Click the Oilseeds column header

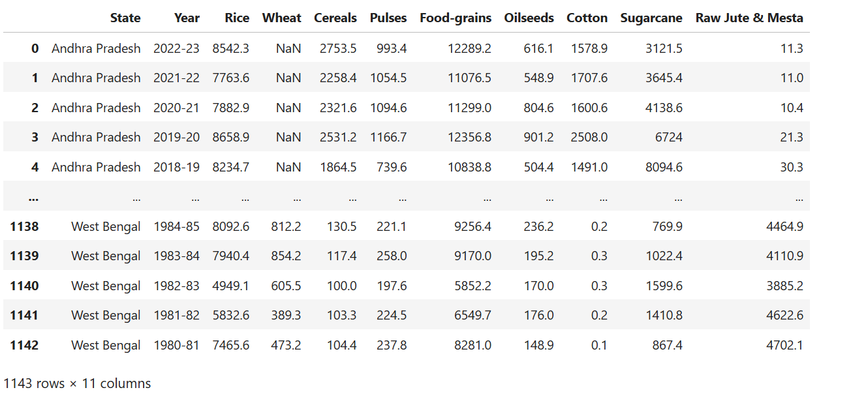click(x=529, y=18)
